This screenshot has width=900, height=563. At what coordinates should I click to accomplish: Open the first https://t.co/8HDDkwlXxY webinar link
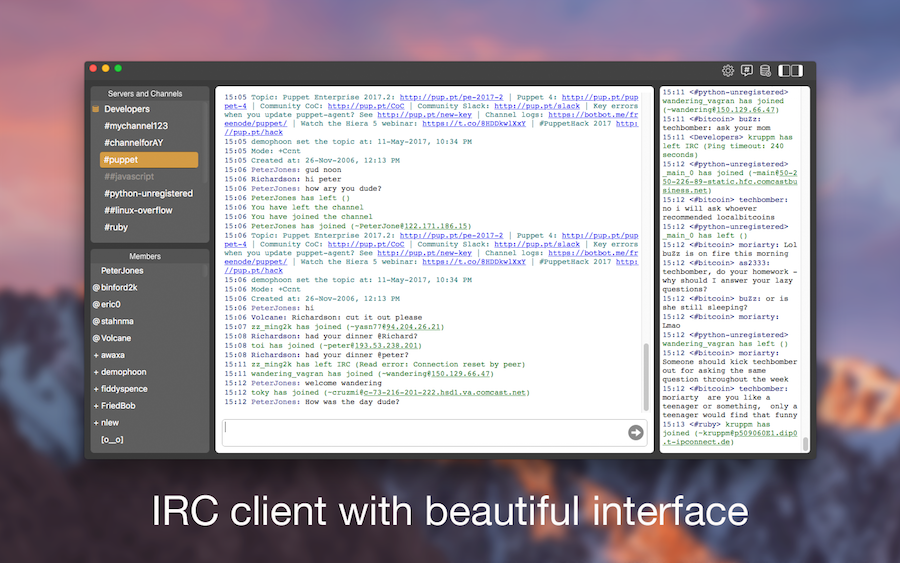pos(474,123)
